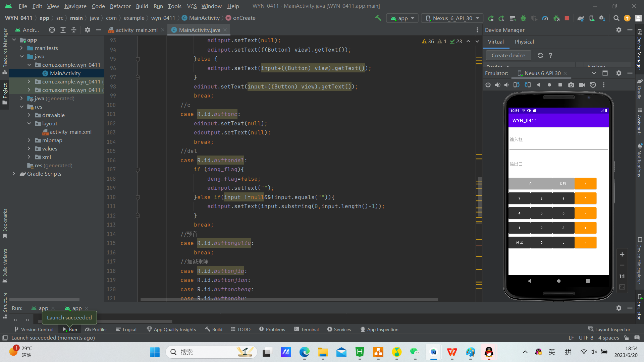Image resolution: width=644 pixels, height=362 pixels.
Task: Click the Create device button
Action: click(x=508, y=55)
